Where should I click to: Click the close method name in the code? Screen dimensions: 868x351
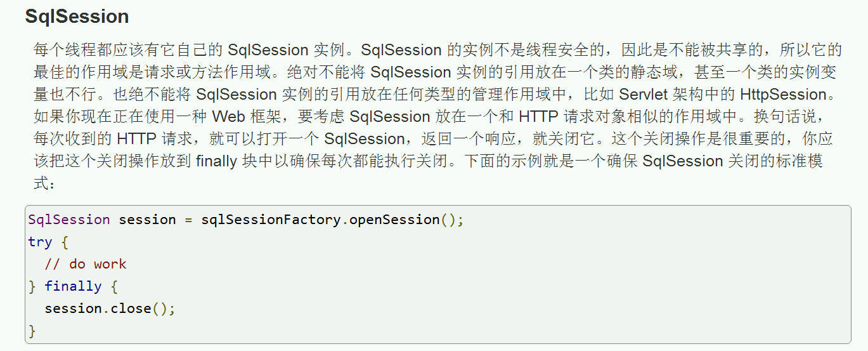point(131,308)
